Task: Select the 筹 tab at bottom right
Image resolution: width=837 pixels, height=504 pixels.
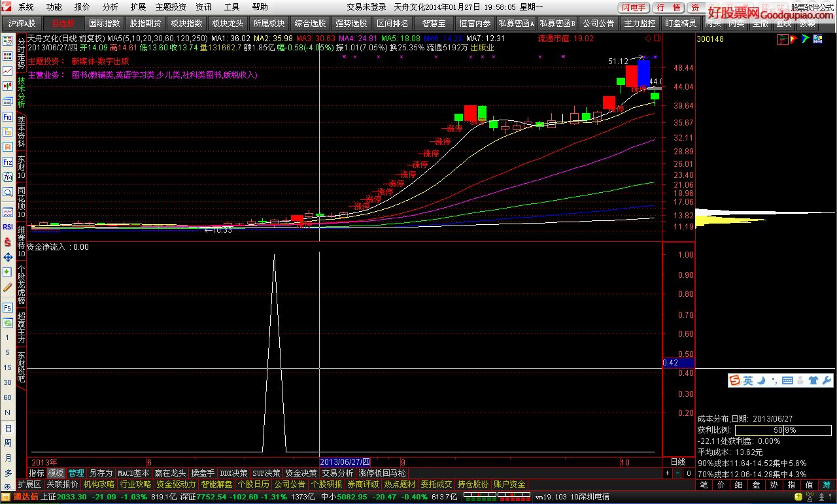Action: point(827,484)
